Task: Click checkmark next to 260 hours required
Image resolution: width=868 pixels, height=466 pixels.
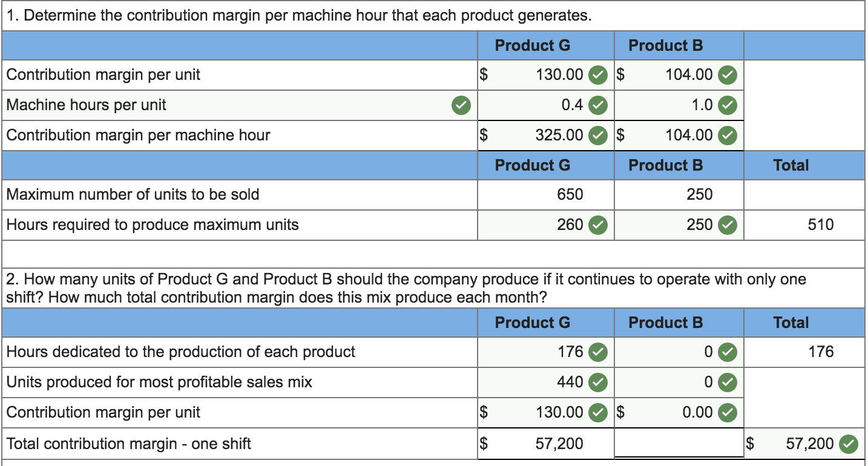Action: pos(597,225)
